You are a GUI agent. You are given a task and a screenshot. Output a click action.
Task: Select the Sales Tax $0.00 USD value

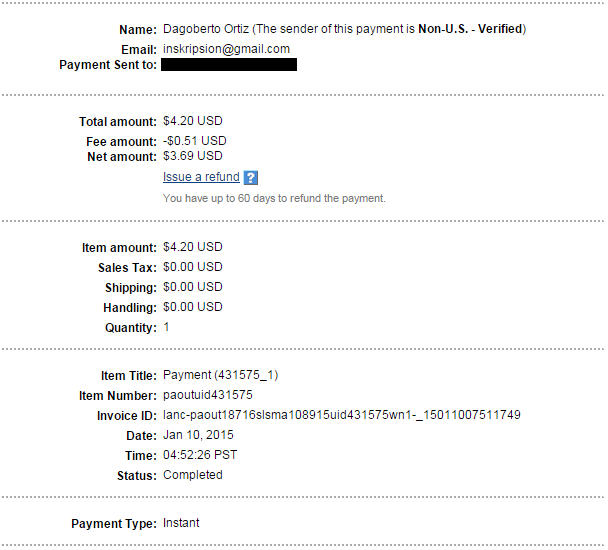(x=193, y=267)
